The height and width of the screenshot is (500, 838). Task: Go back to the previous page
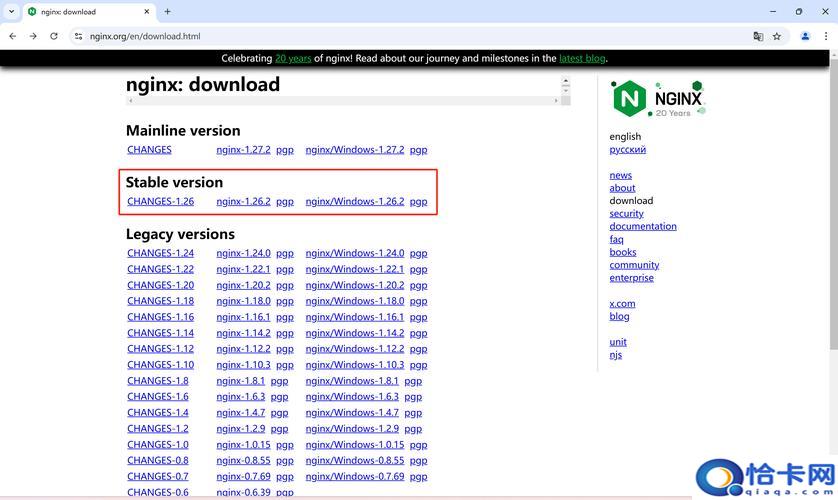click(13, 36)
